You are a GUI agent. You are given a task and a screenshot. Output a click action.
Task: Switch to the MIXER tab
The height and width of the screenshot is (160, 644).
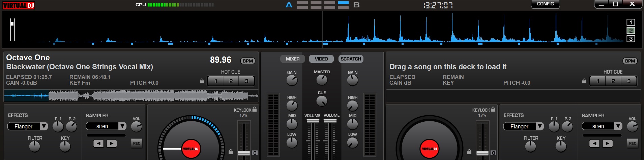293,59
